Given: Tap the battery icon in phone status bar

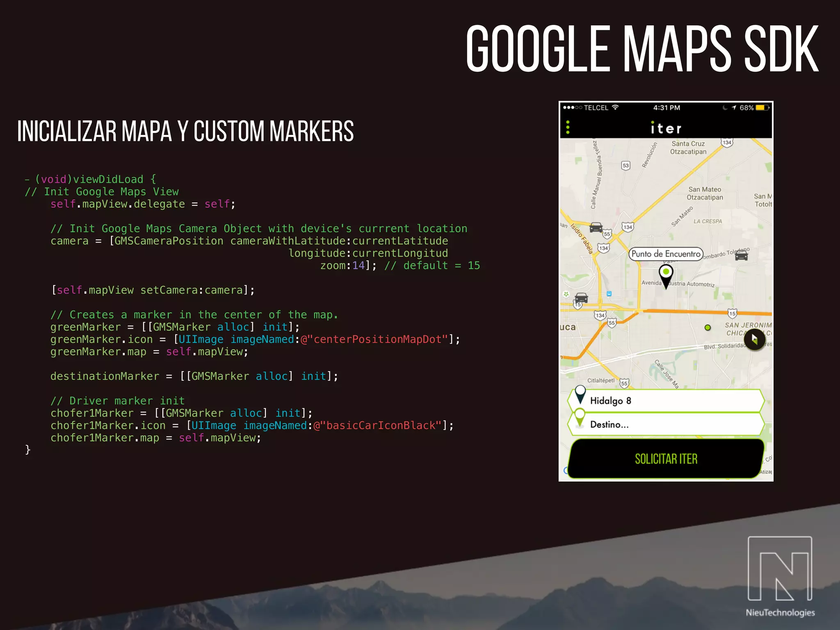Looking at the screenshot, I should point(762,107).
